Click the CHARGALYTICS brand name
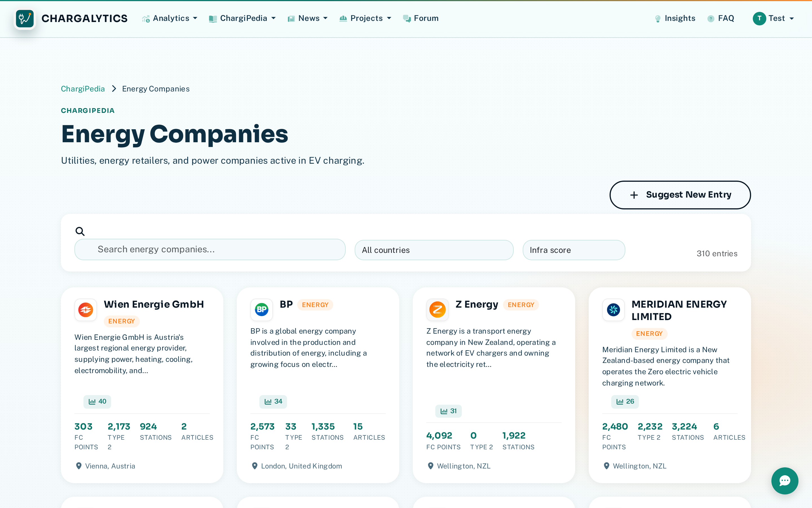This screenshot has height=508, width=812. pyautogui.click(x=85, y=18)
